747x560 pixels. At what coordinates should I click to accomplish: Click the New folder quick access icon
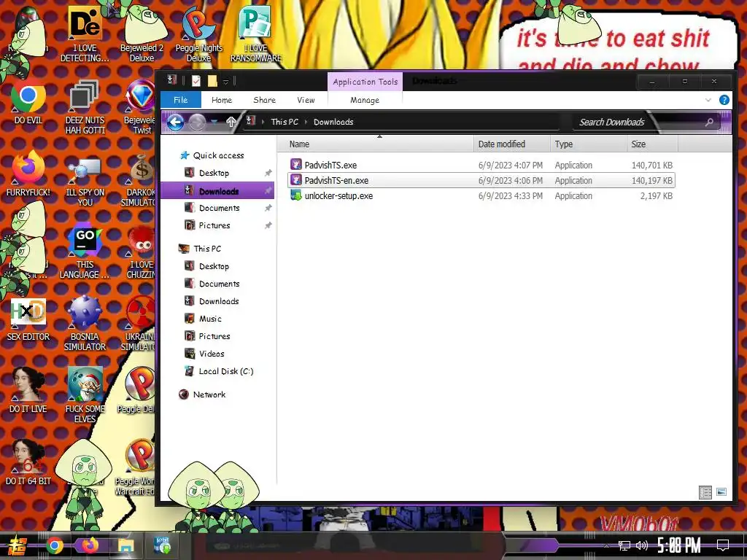[212, 81]
